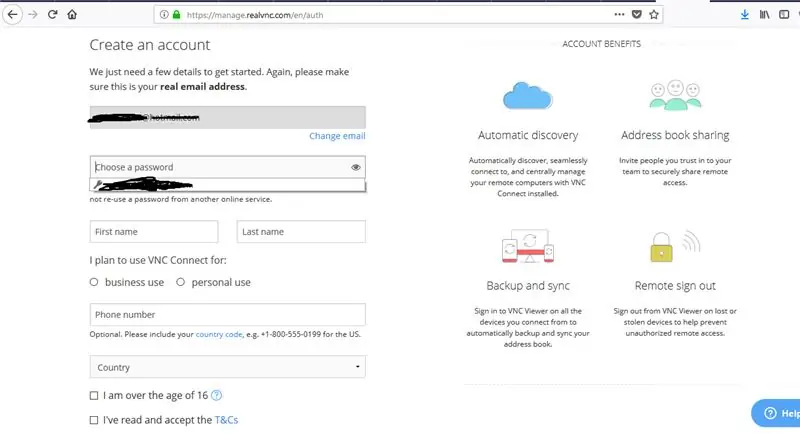Click the Backup and sync title text

[x=528, y=286]
